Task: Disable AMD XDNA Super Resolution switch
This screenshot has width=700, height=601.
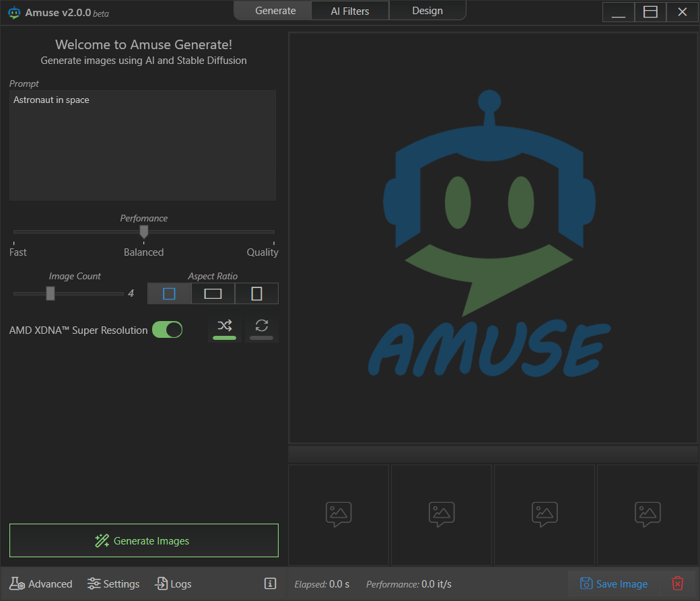Action: pos(167,330)
